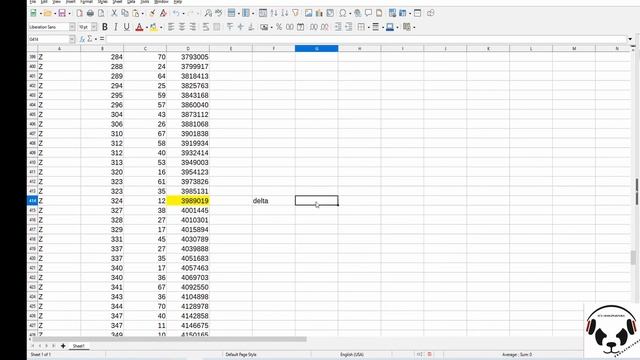Click the formula equals sign button
Viewport: 640px width, 360px height.
tap(102, 39)
